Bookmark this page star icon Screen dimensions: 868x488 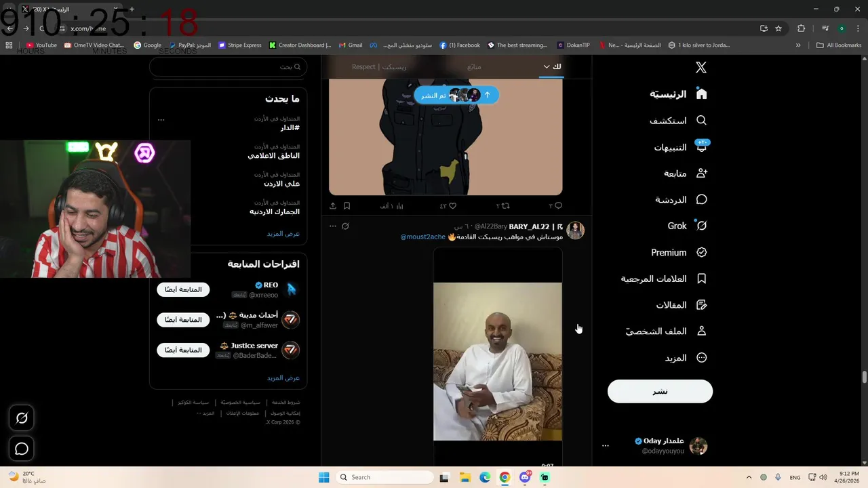coord(778,28)
